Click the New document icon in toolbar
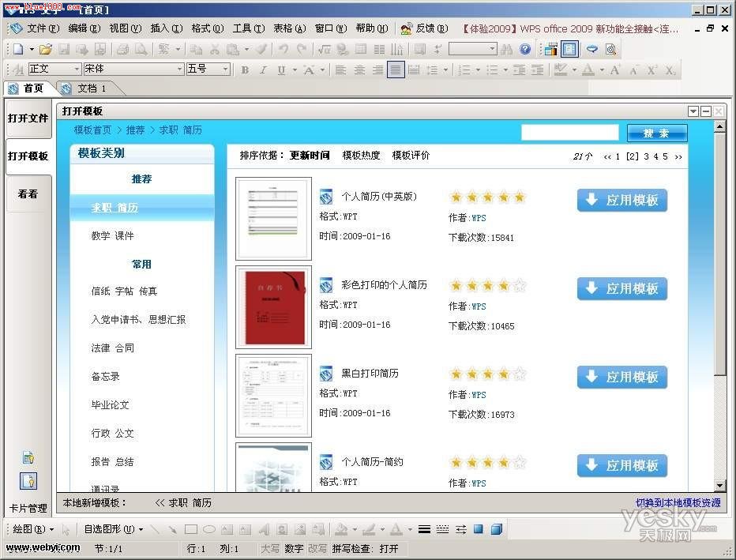The width and height of the screenshot is (736, 560). 18,49
